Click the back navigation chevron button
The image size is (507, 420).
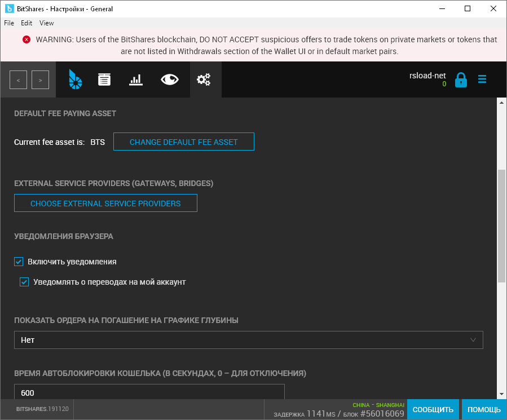pos(17,79)
